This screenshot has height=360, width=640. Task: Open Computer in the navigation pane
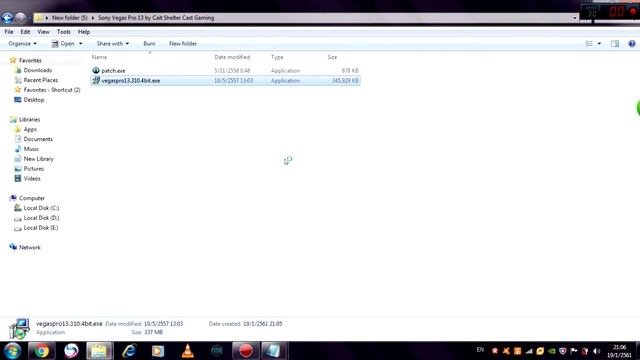pyautogui.click(x=32, y=198)
